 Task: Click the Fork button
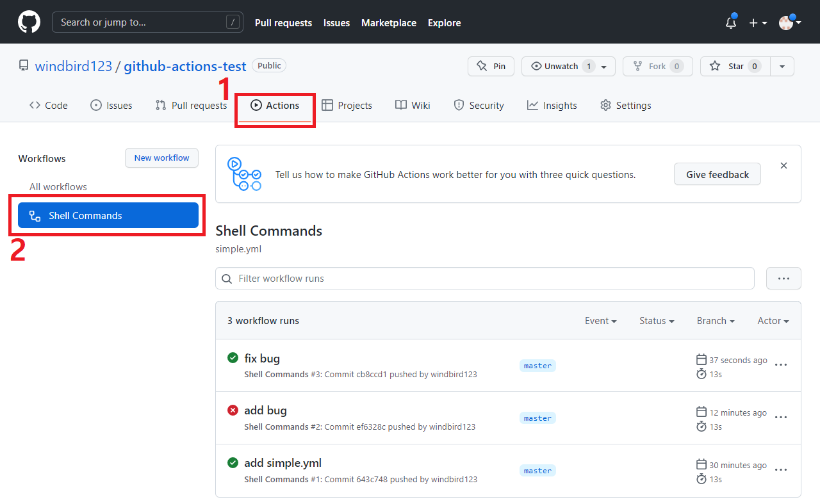(657, 66)
